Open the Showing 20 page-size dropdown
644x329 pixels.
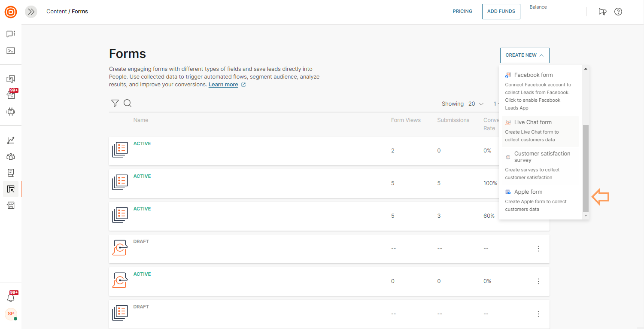tap(476, 104)
